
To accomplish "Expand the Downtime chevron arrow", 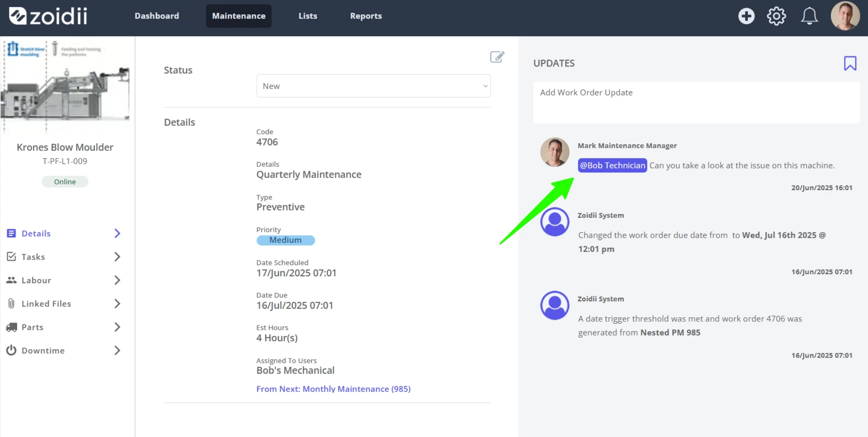I will tap(118, 350).
